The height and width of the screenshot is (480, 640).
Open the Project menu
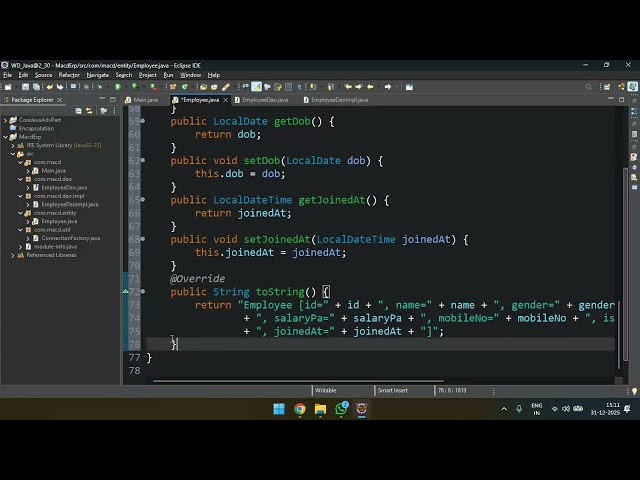point(147,75)
